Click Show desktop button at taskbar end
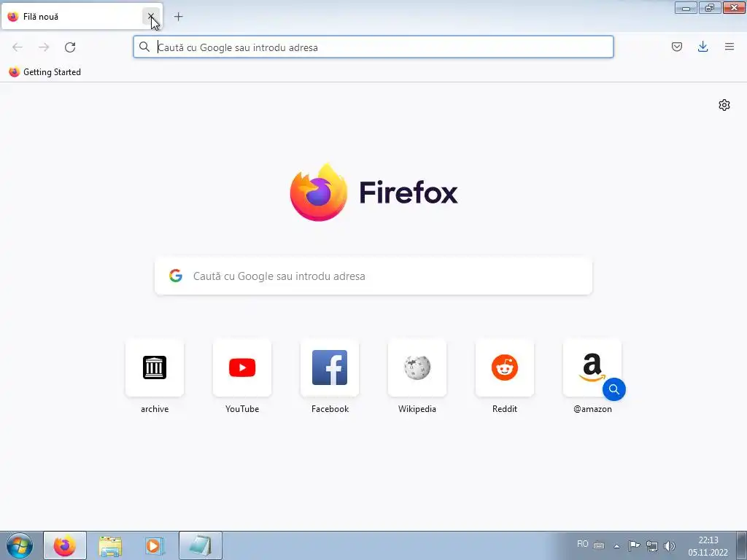This screenshot has width=747, height=560. [741, 545]
